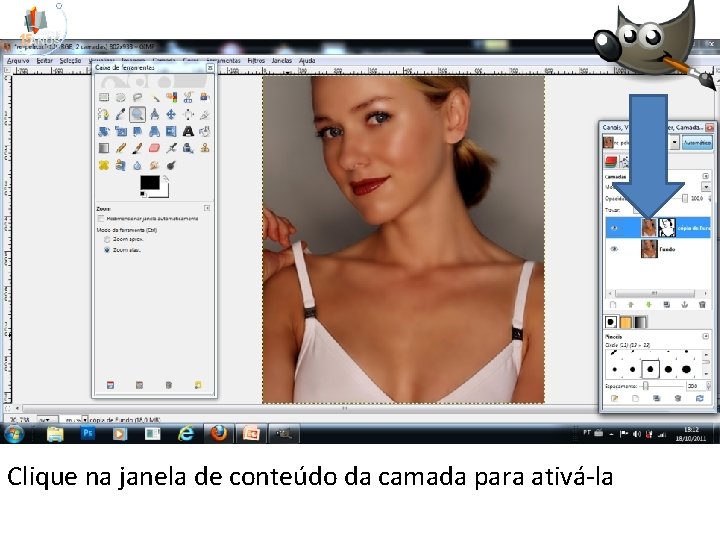Hide the 'Fundo' layer eye
Screen dimensions: 720x540
point(614,249)
